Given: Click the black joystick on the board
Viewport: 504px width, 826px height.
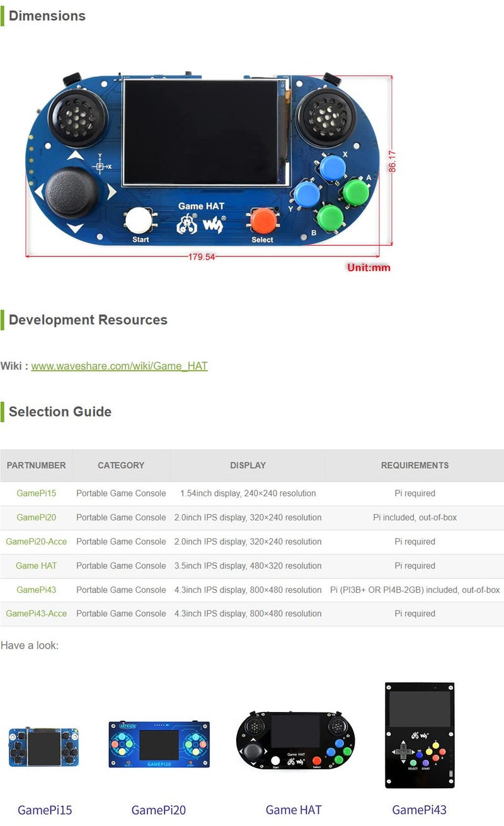Looking at the screenshot, I should pos(71,192).
